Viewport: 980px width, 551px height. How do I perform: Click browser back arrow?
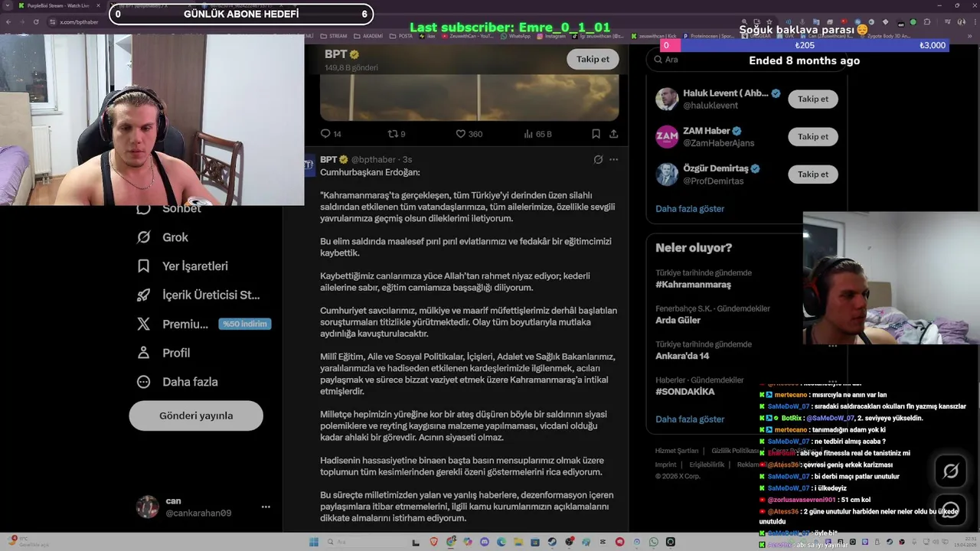(8, 22)
